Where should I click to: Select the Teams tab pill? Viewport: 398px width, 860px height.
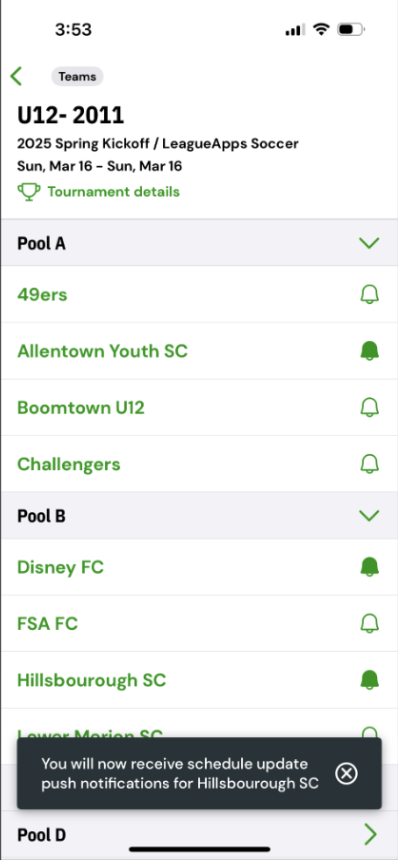tap(77, 77)
